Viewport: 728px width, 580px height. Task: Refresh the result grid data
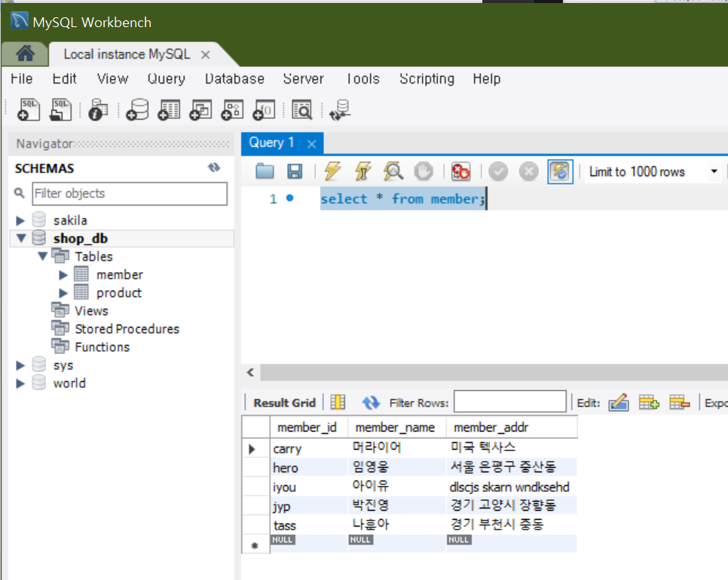pyautogui.click(x=371, y=402)
